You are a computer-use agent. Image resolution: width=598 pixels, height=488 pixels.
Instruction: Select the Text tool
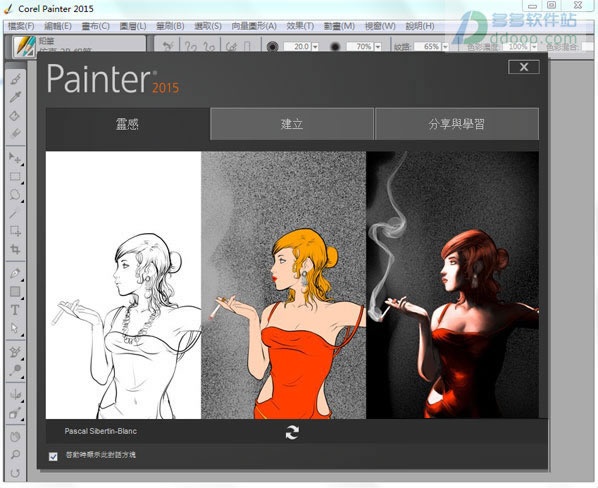15,310
